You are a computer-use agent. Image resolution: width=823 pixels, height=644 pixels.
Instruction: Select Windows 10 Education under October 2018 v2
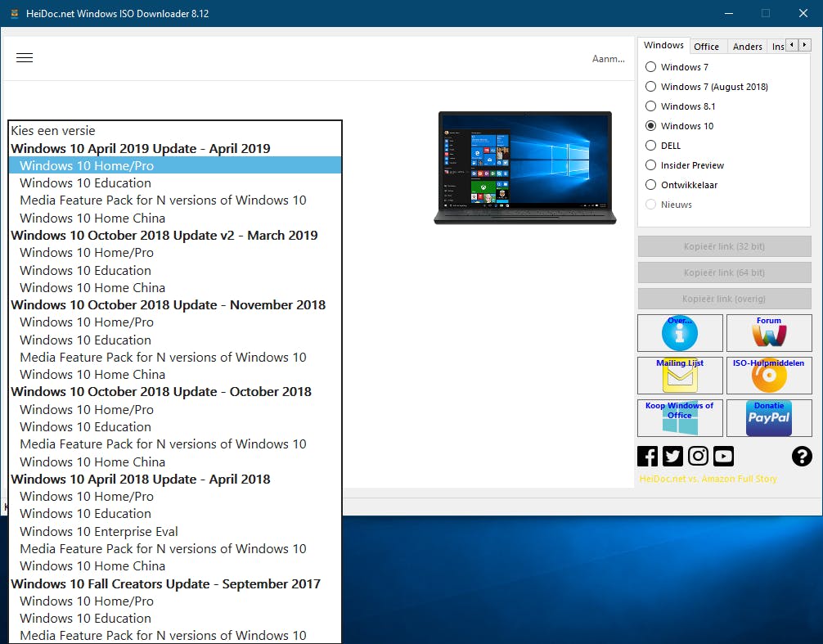85,270
